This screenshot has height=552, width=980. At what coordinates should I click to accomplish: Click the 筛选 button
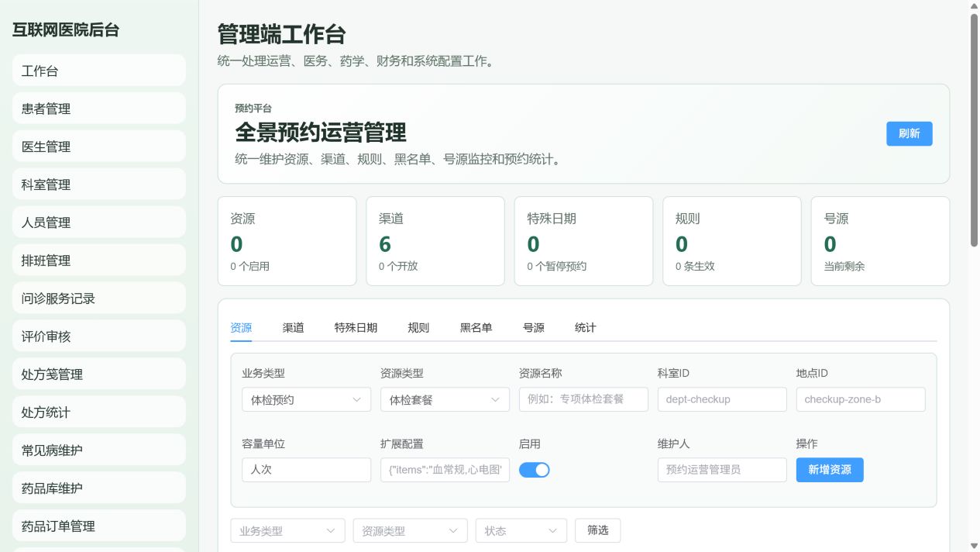pos(597,531)
